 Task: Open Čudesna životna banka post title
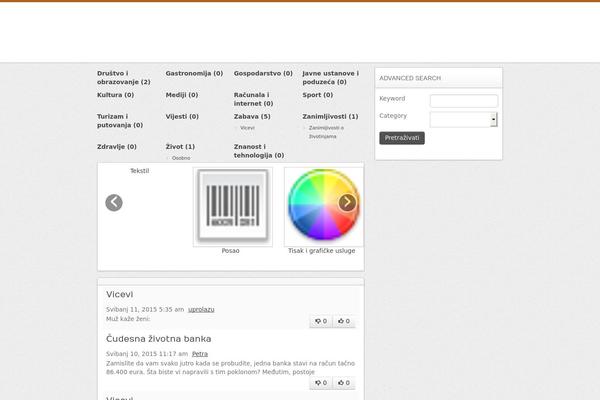159,339
